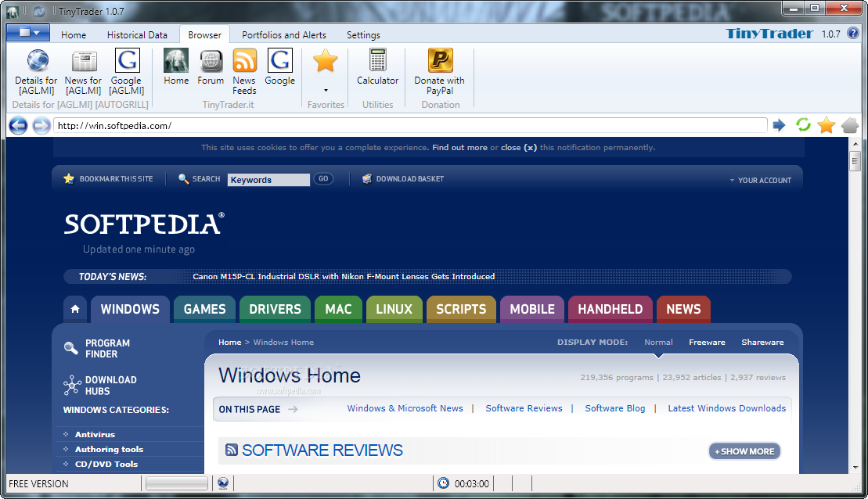This screenshot has height=499, width=868.
Task: Select the SCRIPTS site tab
Action: (x=461, y=309)
